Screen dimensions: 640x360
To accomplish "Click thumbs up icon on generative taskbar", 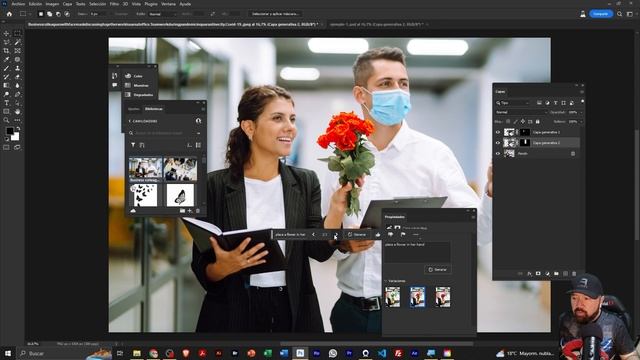I will click(x=378, y=235).
